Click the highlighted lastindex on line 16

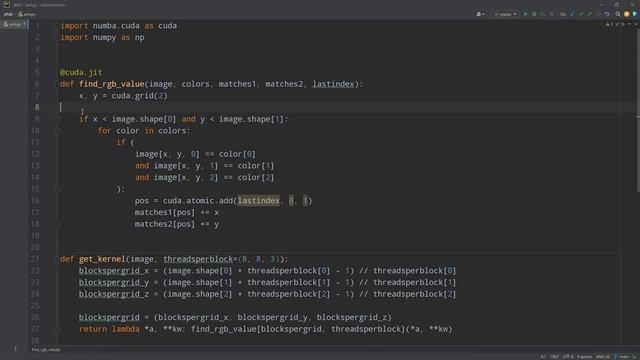click(x=259, y=201)
